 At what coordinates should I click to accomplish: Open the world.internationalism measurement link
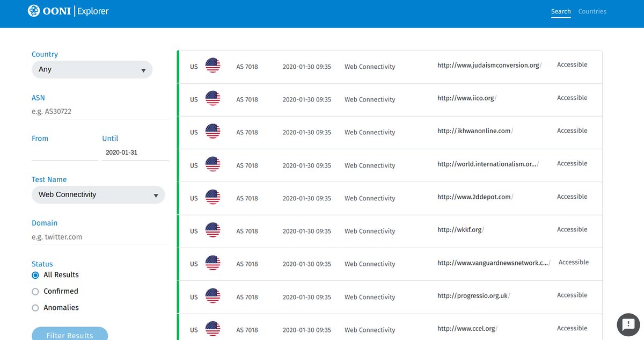(488, 164)
